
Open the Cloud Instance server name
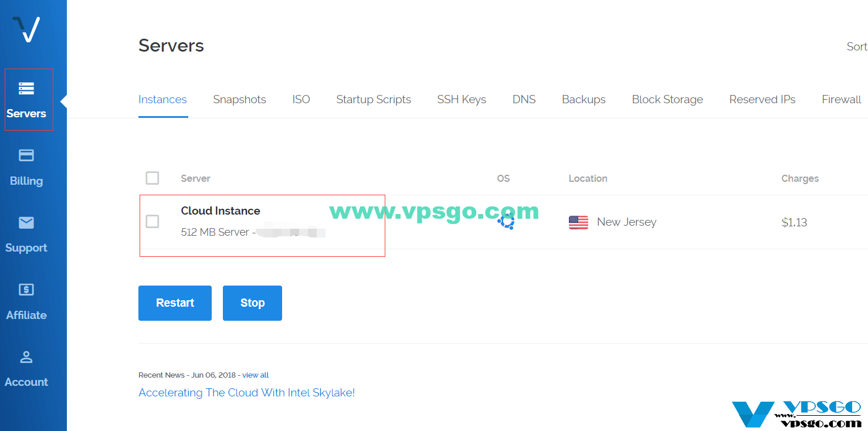click(x=221, y=211)
